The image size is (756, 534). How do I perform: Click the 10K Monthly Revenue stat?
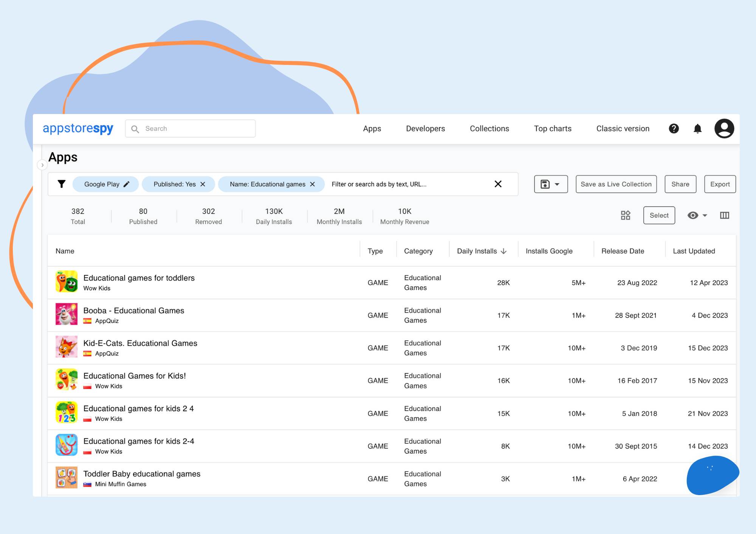(404, 216)
